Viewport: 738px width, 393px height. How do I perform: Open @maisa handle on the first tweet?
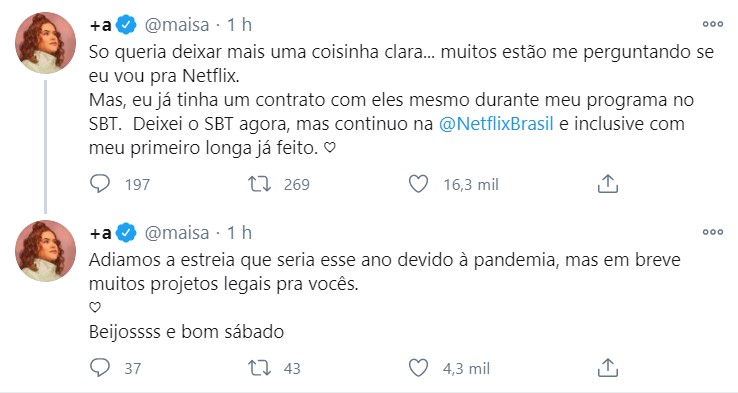[x=177, y=24]
